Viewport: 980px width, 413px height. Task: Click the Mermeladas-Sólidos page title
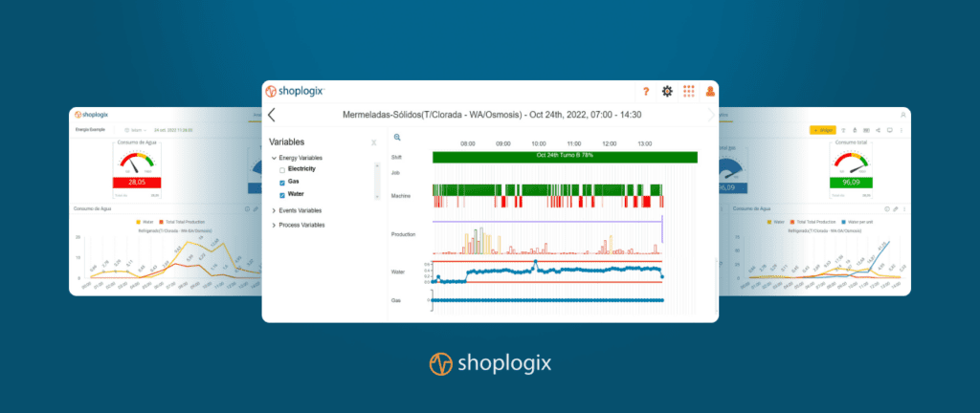[x=492, y=115]
